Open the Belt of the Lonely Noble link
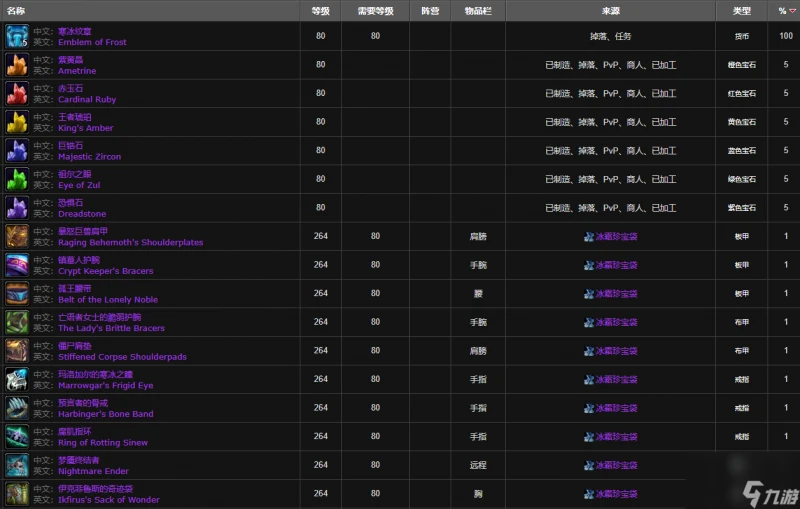 click(x=108, y=300)
